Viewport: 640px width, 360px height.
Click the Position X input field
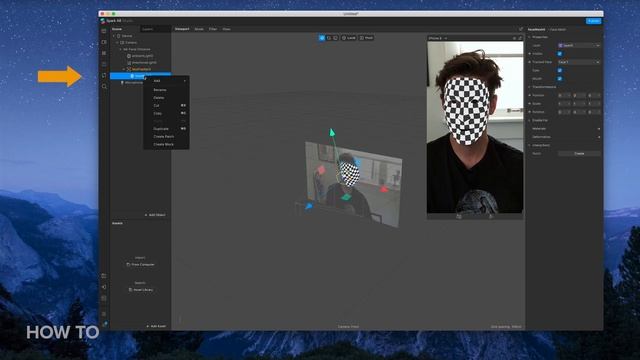point(564,96)
